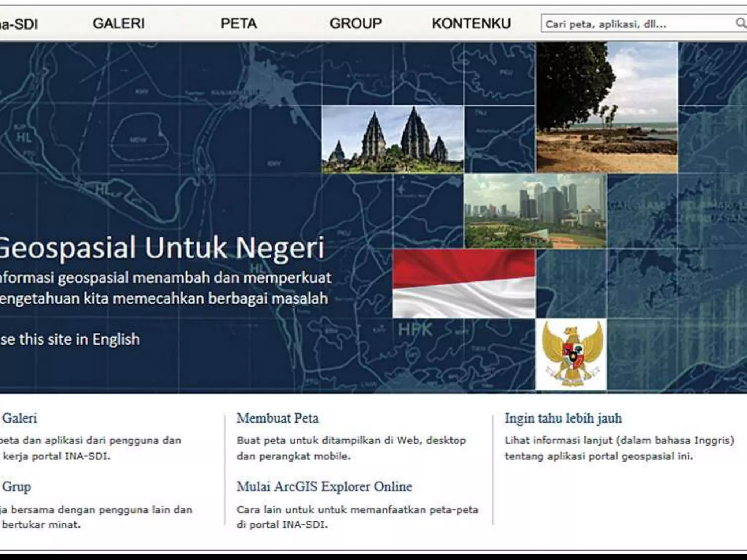Click the HPK map label on banner
This screenshot has height=560, width=747.
(415, 330)
